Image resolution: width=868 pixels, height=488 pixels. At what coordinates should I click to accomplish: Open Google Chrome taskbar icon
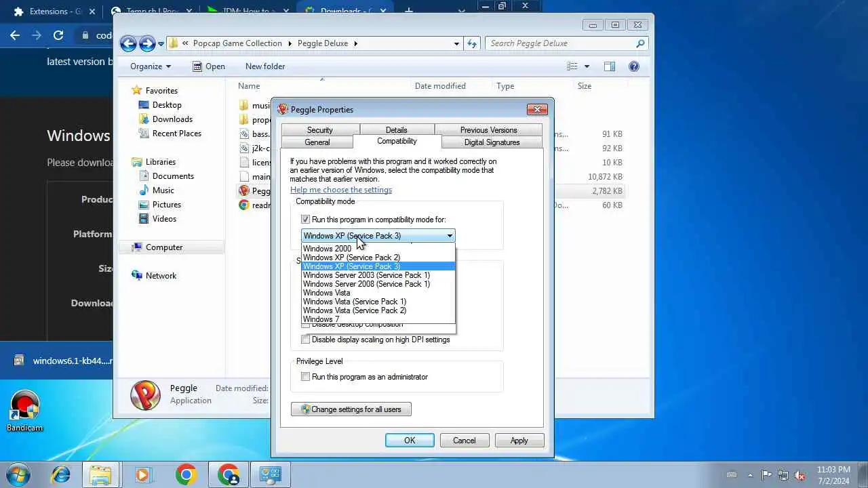click(x=186, y=474)
